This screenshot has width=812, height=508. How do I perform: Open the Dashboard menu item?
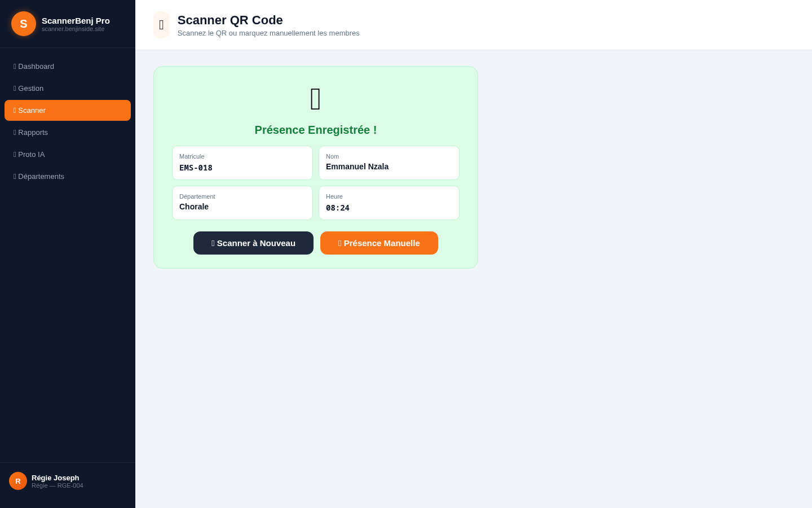coord(68,67)
